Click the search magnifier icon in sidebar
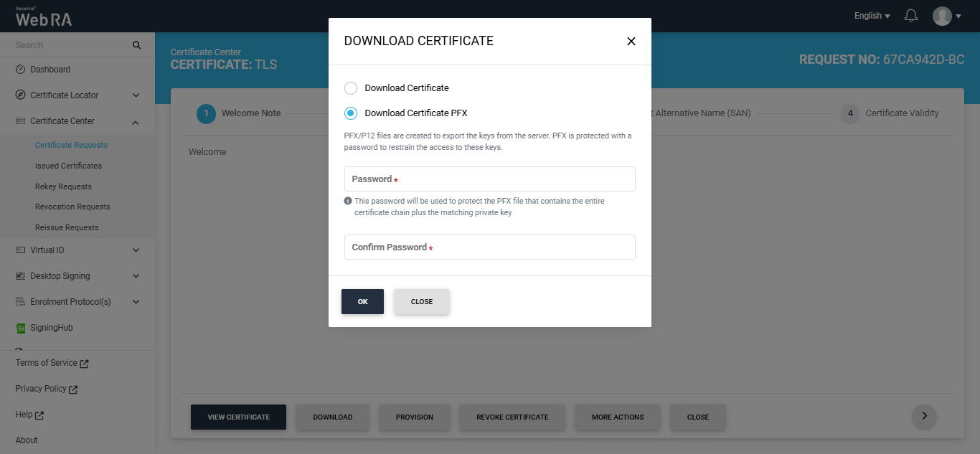Screen dimensions: 980x454 136,45
